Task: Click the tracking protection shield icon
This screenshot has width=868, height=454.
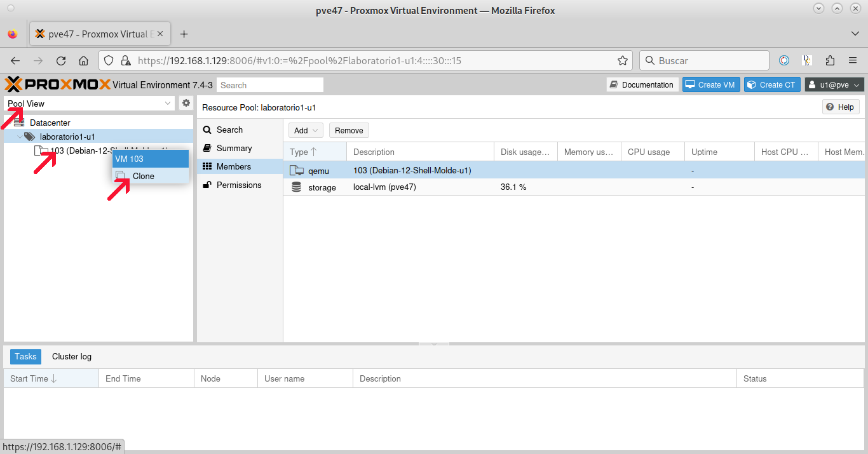Action: point(109,61)
